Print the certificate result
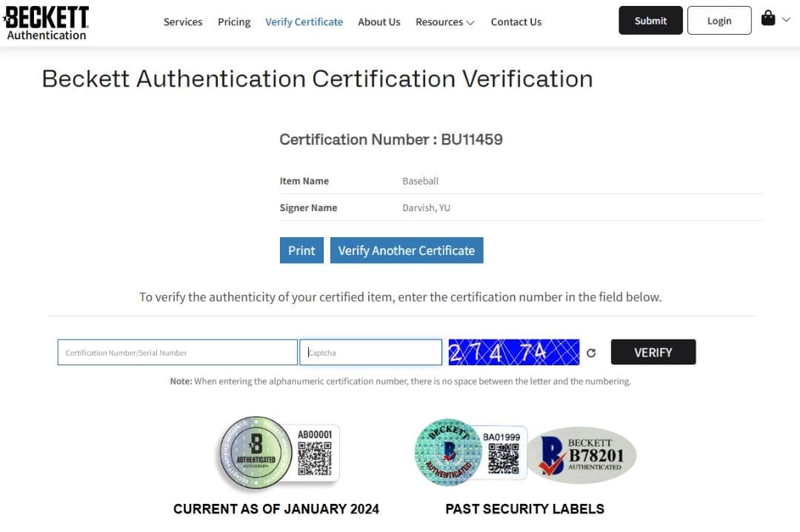The width and height of the screenshot is (800, 532). click(301, 250)
